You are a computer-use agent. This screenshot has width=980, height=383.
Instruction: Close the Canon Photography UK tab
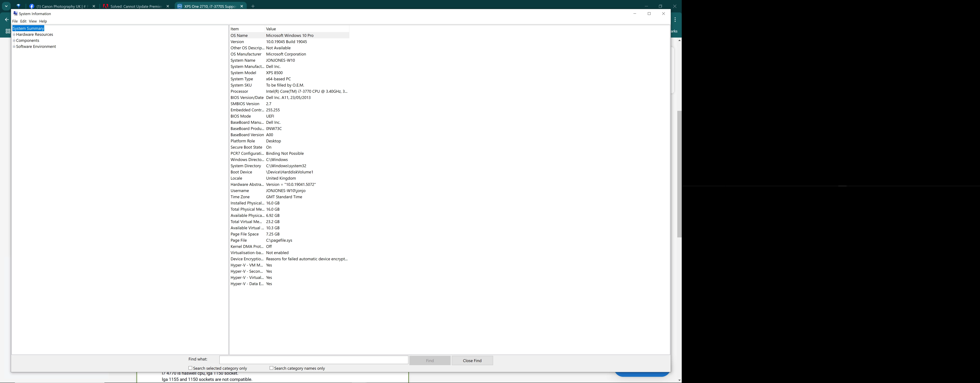pyautogui.click(x=94, y=6)
